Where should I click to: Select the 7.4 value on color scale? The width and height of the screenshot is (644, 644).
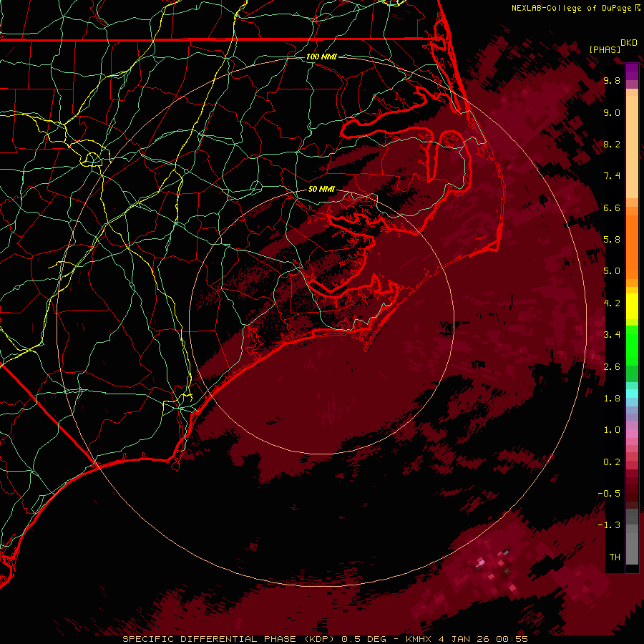pos(612,176)
